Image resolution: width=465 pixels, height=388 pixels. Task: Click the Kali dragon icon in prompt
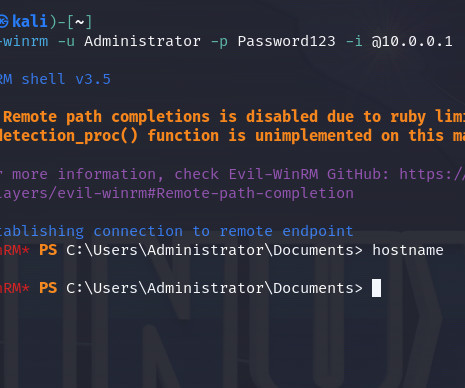pyautogui.click(x=3, y=22)
